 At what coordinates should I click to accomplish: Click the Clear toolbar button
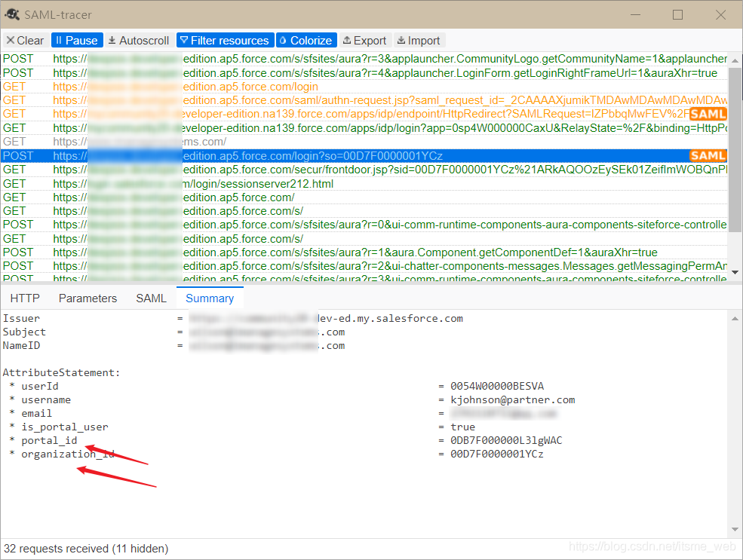(x=25, y=41)
